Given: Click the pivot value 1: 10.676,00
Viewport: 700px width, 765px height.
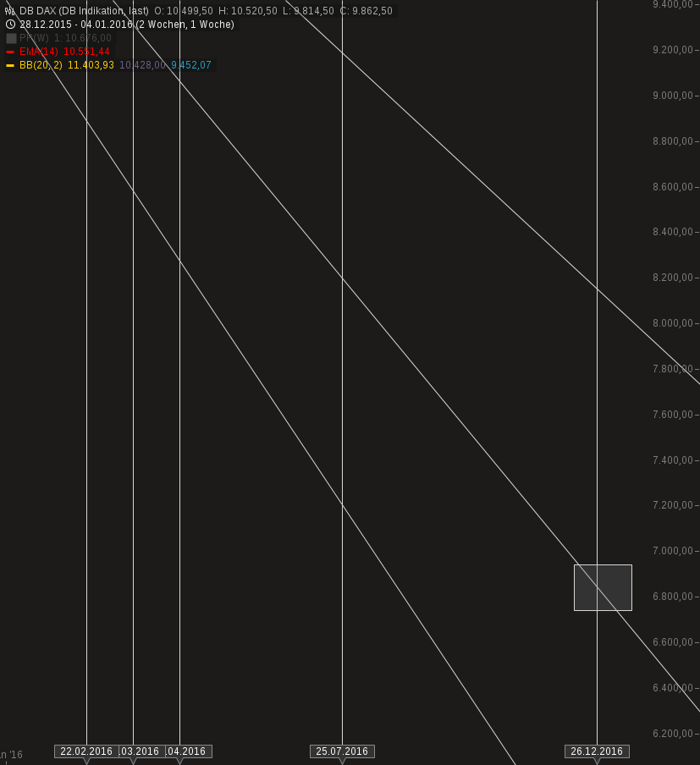Looking at the screenshot, I should coord(82,38).
